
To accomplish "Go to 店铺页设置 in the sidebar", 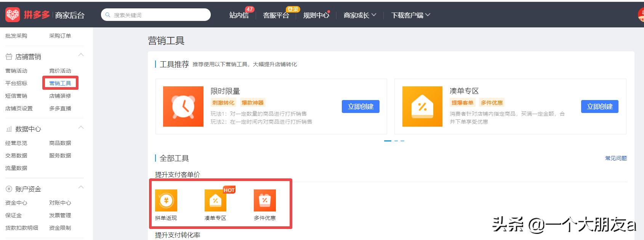I will [19, 108].
